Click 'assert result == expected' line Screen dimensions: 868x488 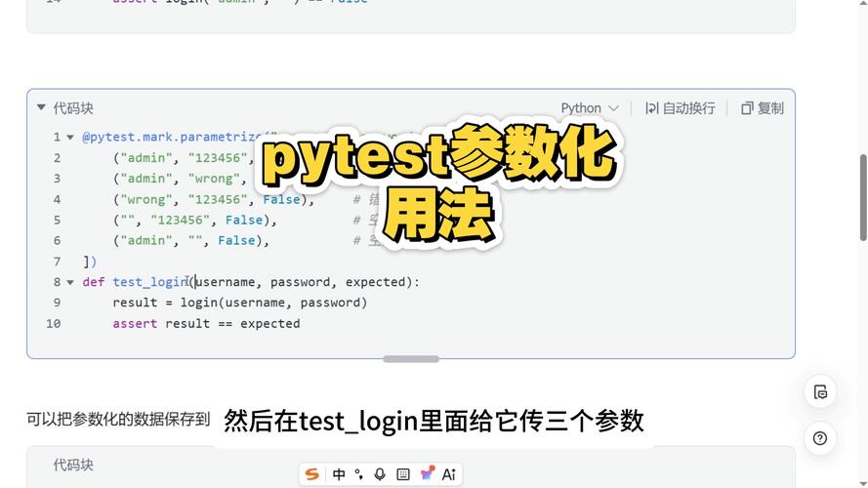206,324
